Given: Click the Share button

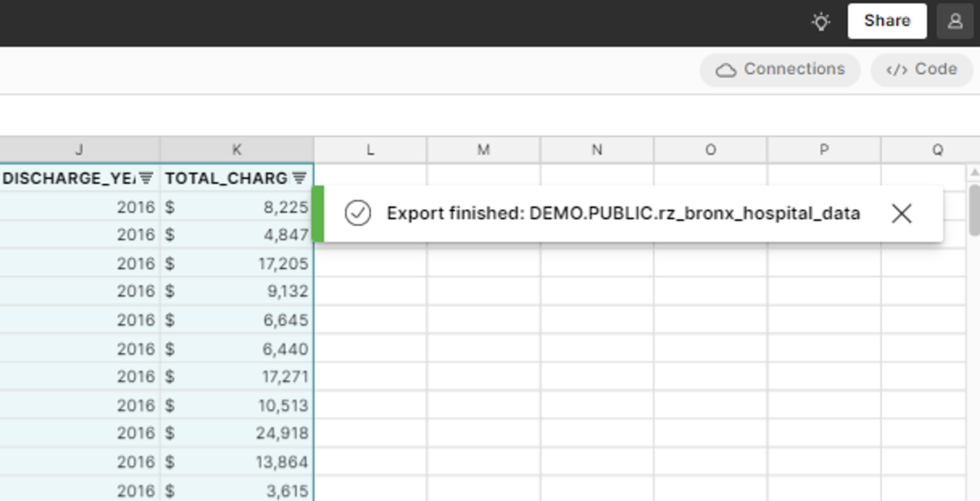Looking at the screenshot, I should [x=887, y=21].
